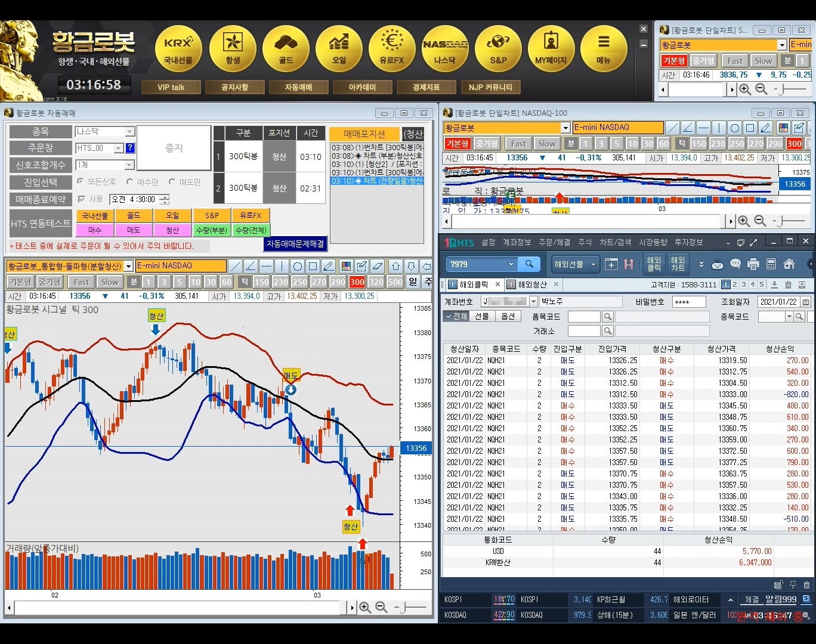Expand 신호조합개수 dropdown showing 1개

[129, 165]
